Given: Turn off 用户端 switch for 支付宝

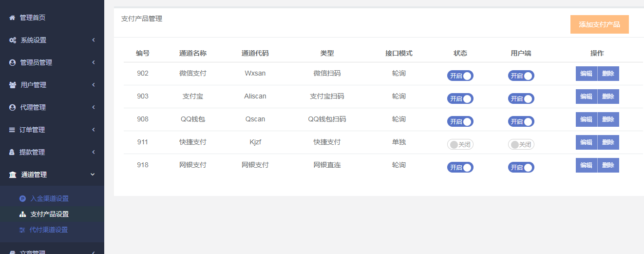Looking at the screenshot, I should 521,98.
